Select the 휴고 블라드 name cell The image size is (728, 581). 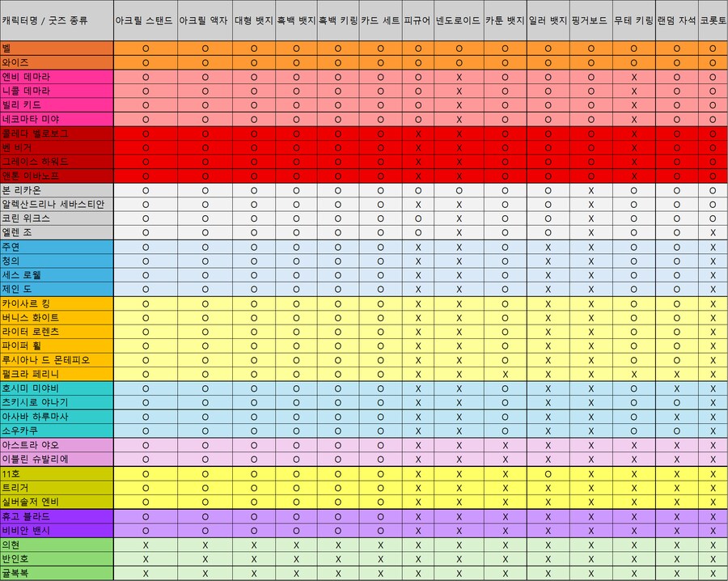pos(57,516)
